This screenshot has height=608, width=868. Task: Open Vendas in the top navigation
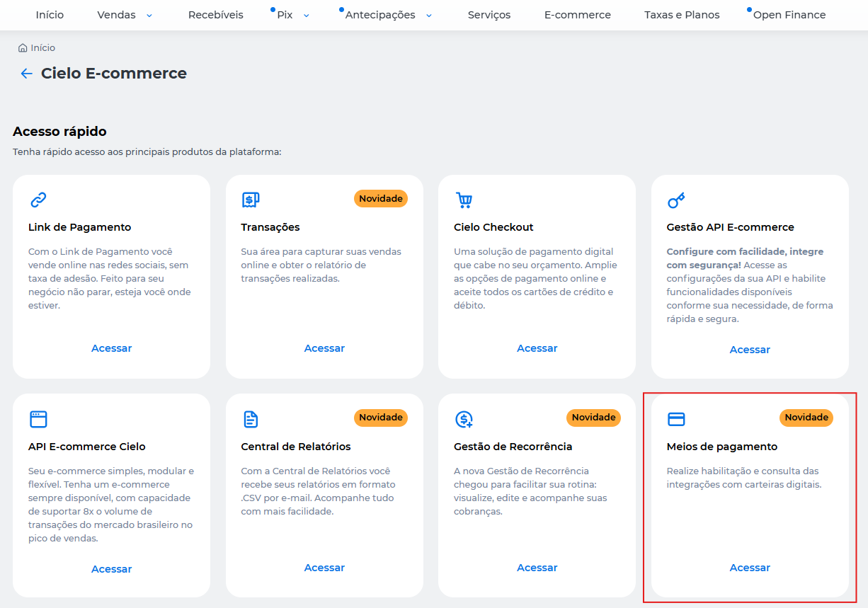coord(117,15)
